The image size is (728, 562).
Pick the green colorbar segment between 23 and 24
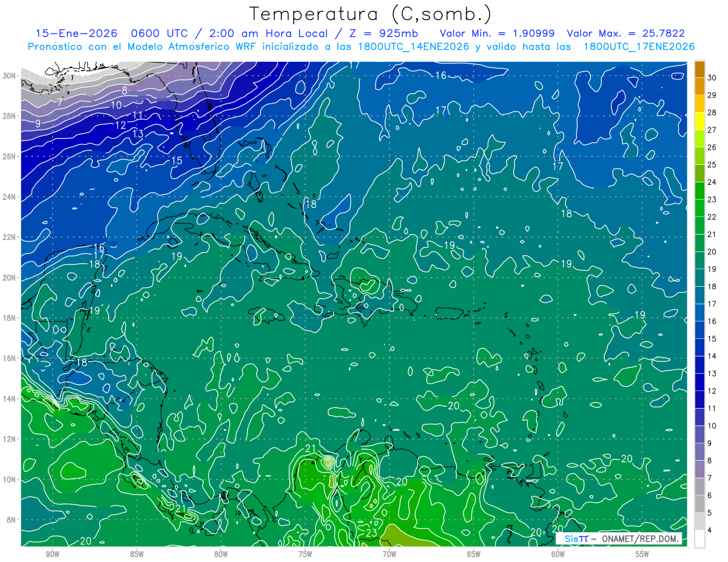[x=699, y=191]
